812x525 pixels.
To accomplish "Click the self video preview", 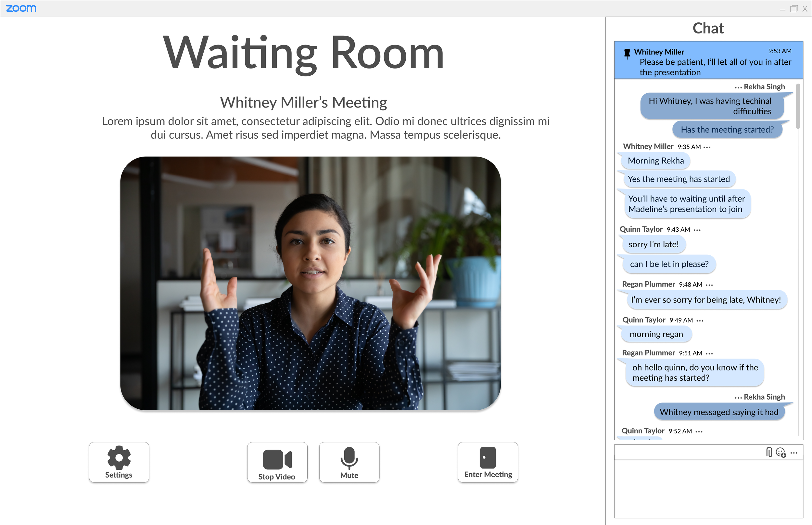I will [310, 283].
